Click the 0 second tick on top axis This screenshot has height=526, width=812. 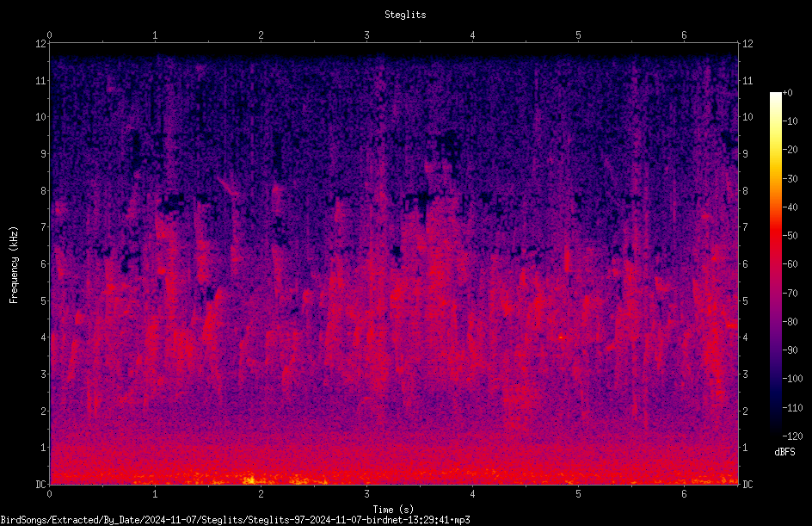pyautogui.click(x=49, y=34)
